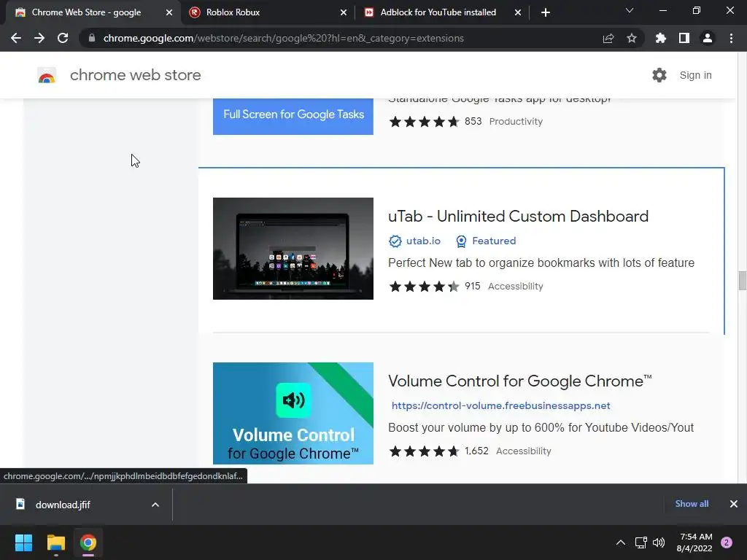The width and height of the screenshot is (747, 560).
Task: Go forward to the next page
Action: tap(39, 38)
